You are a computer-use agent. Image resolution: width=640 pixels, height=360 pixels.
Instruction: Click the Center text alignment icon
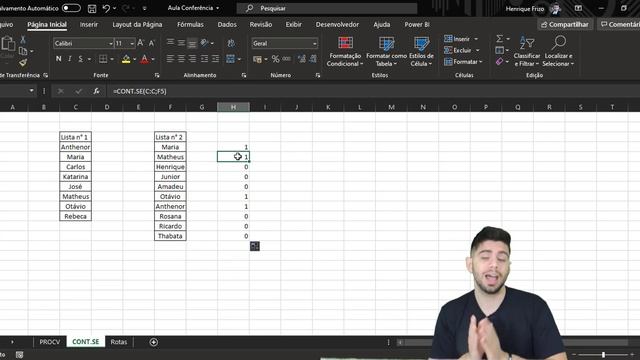(x=181, y=59)
